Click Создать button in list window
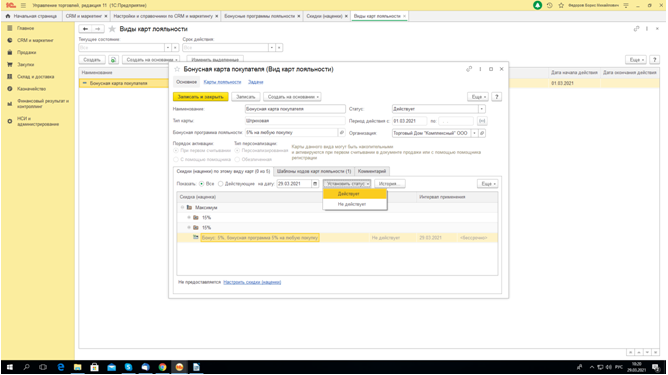The image size is (668, 375). tap(92, 60)
